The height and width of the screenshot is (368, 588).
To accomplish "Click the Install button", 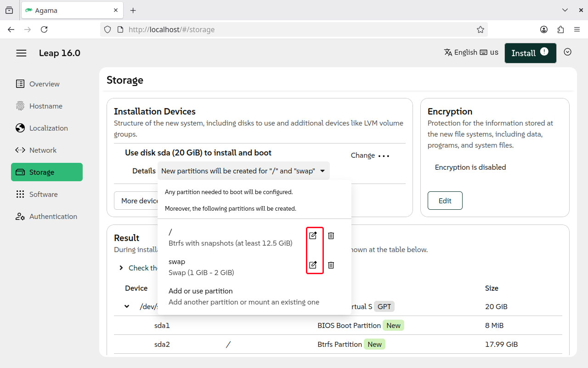I will click(530, 53).
